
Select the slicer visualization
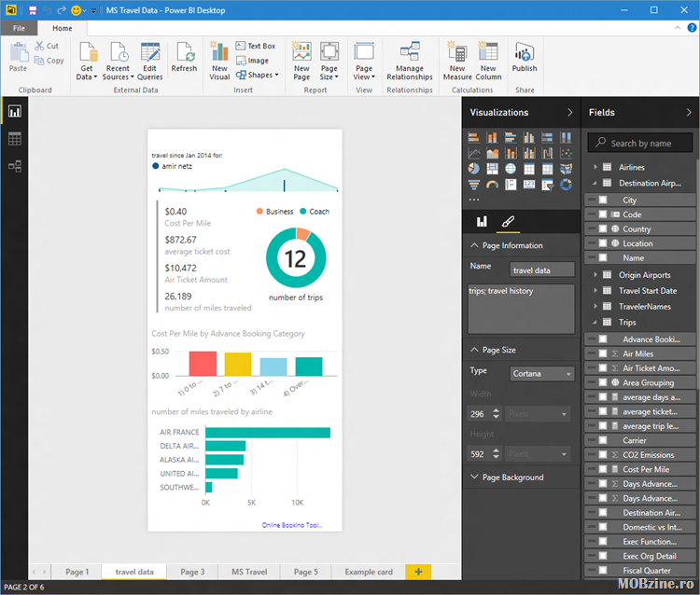(547, 185)
